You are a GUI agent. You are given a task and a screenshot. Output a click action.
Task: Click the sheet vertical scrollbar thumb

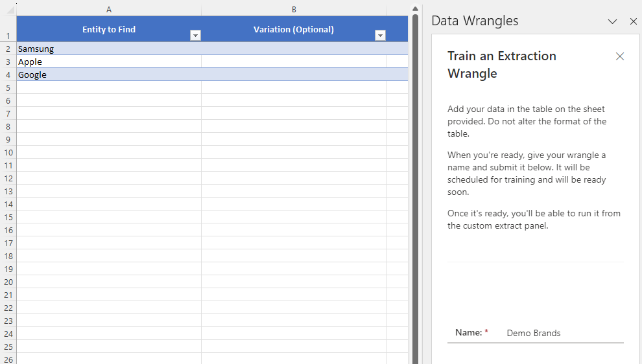[415, 188]
